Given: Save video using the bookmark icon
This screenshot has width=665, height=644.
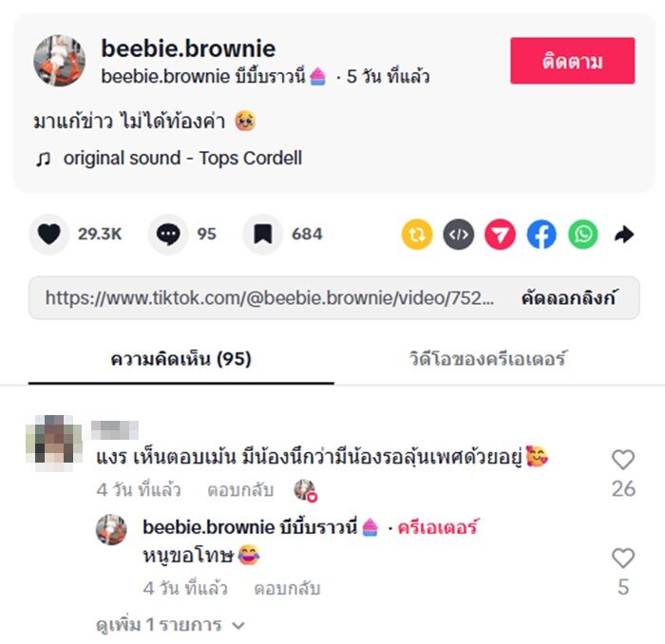Looking at the screenshot, I should [262, 234].
